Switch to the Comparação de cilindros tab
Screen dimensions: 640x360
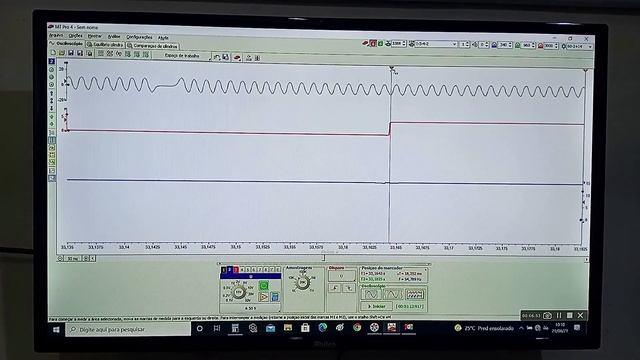click(x=152, y=46)
